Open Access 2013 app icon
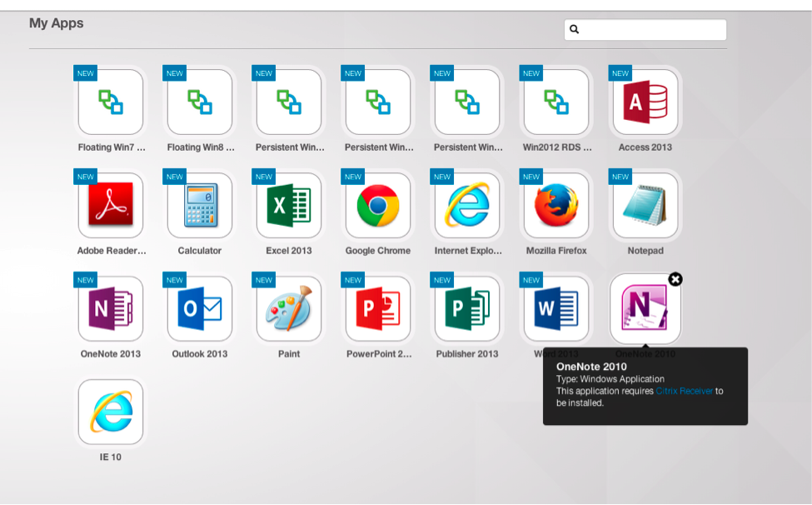812x505 pixels. pyautogui.click(x=645, y=102)
